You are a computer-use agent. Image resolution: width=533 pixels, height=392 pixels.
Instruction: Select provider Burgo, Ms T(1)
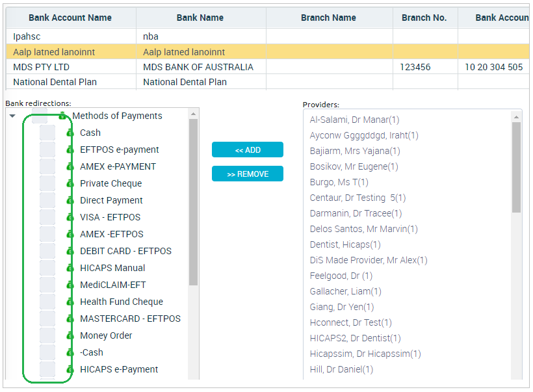click(339, 182)
